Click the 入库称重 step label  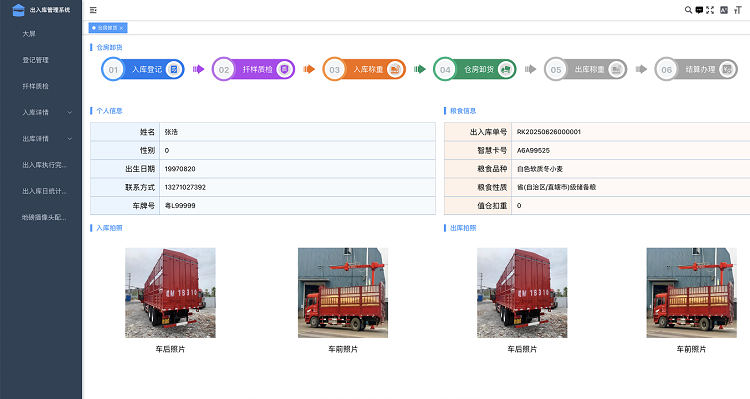[x=368, y=69]
